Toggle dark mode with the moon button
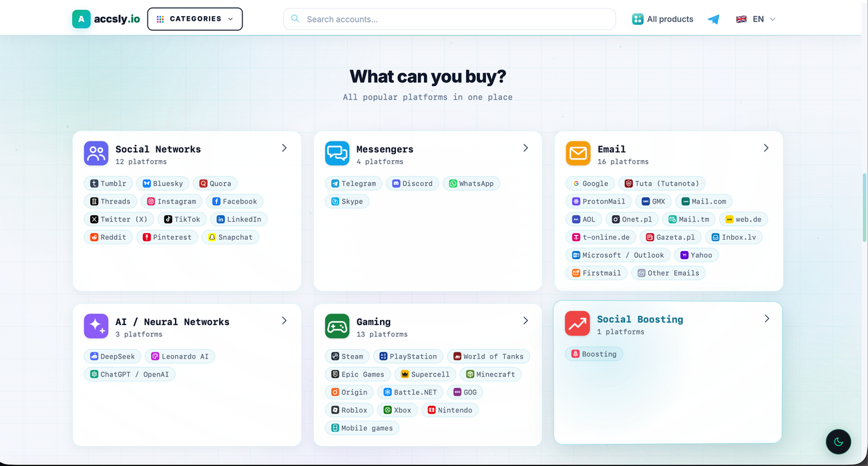This screenshot has height=466, width=868. [839, 441]
